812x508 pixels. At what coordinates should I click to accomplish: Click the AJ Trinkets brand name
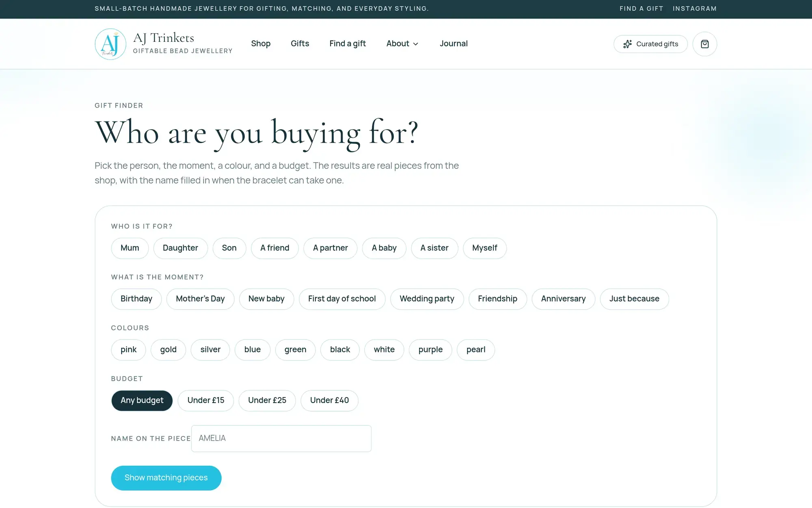point(164,38)
